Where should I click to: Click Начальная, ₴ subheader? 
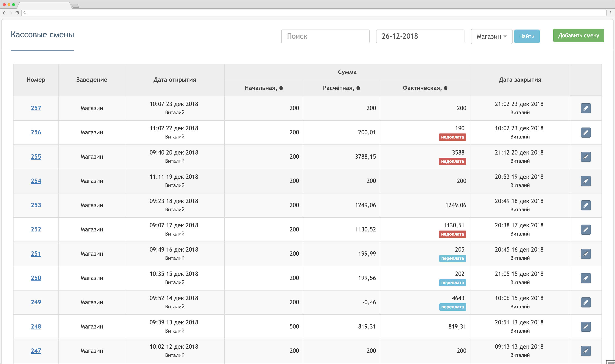coord(264,88)
